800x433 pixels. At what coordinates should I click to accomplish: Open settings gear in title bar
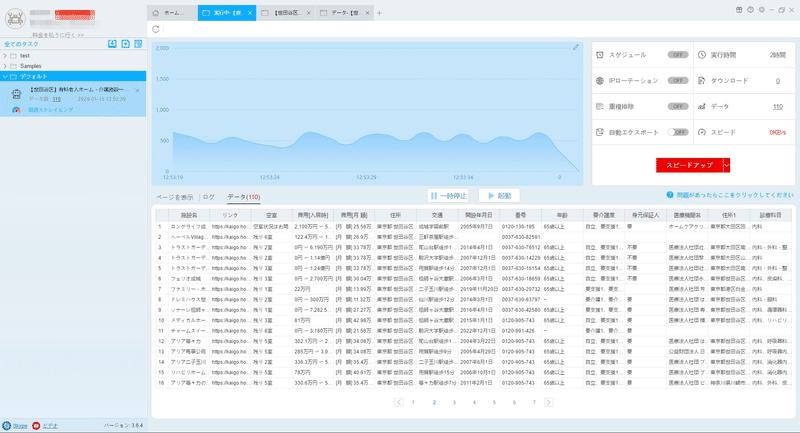coord(761,10)
